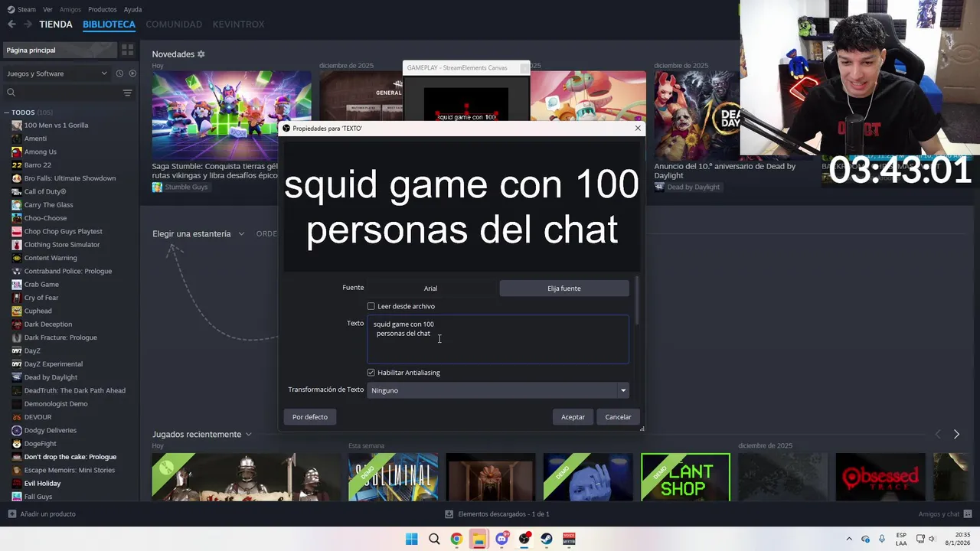This screenshot has height=551, width=980.
Task: Click the microphone icon in system tray
Action: (x=882, y=539)
